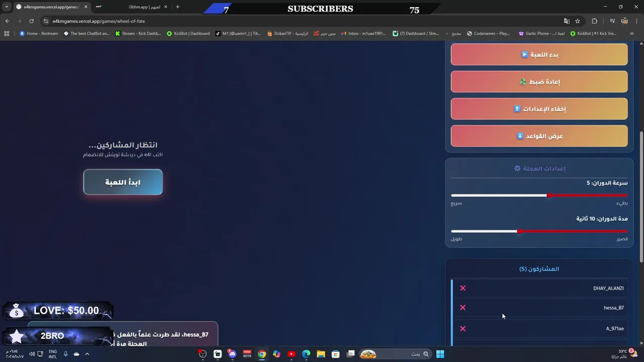Open Discord from taskbar
Viewport: 644px width, 362px height.
(232, 354)
